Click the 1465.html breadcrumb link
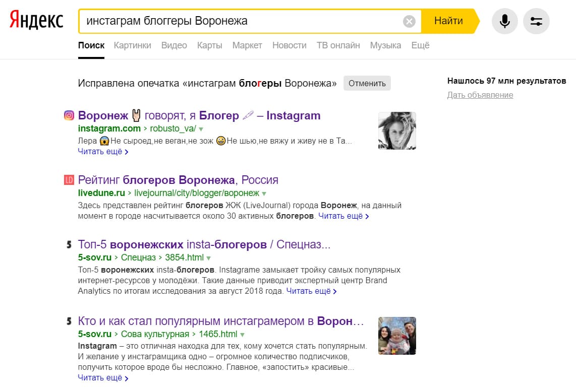This screenshot has height=392, width=576. click(218, 335)
